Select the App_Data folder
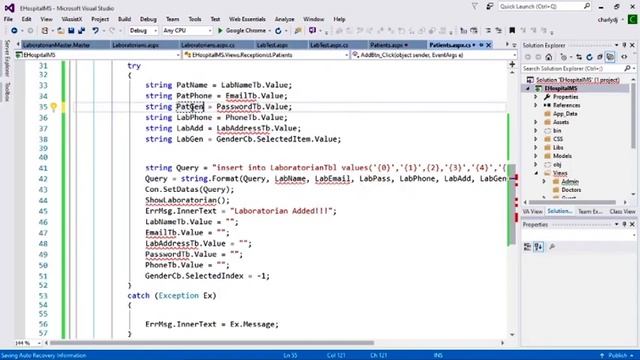Screen dimensions: 640x360 (564, 113)
